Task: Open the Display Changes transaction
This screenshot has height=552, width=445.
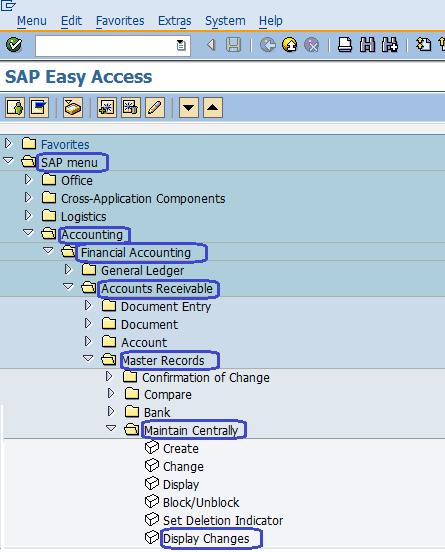Action: [206, 539]
